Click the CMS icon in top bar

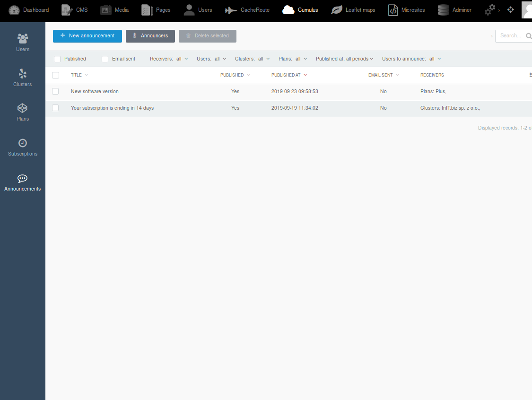[67, 10]
